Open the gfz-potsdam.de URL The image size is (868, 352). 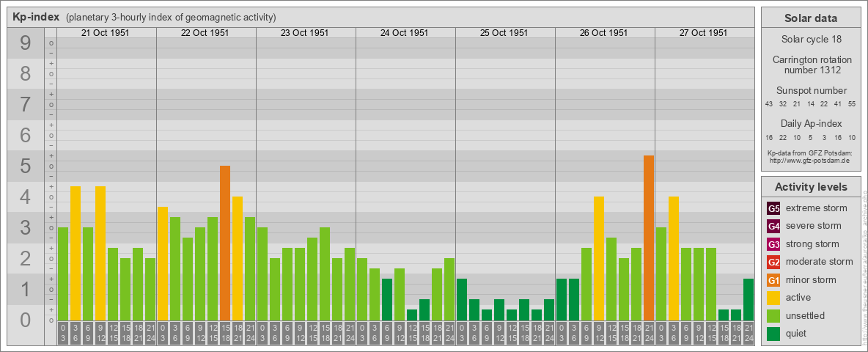point(811,160)
